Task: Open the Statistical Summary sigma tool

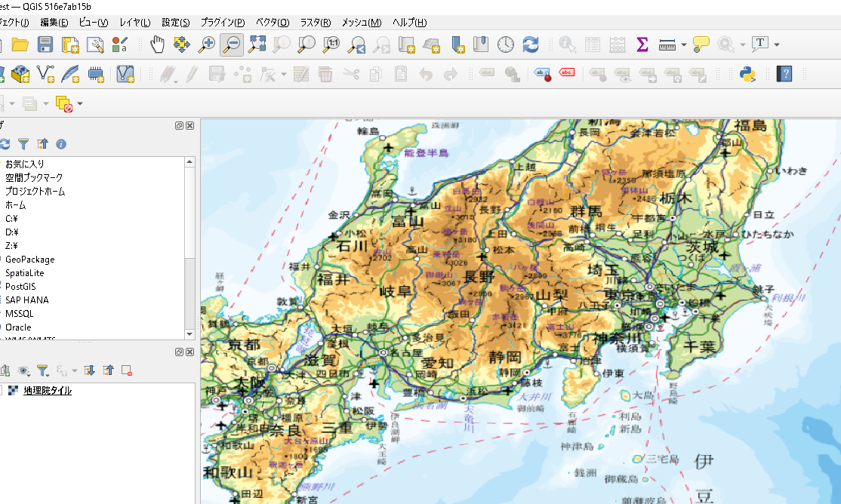Action: pyautogui.click(x=642, y=45)
